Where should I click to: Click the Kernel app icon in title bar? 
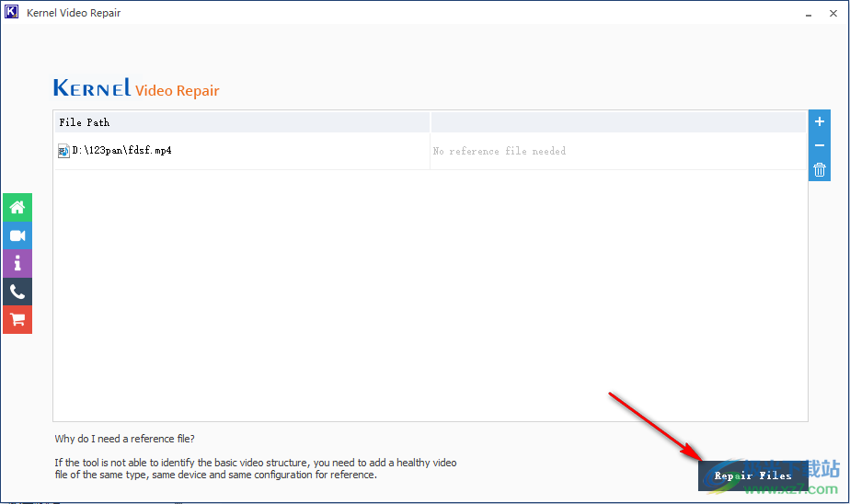coord(11,12)
